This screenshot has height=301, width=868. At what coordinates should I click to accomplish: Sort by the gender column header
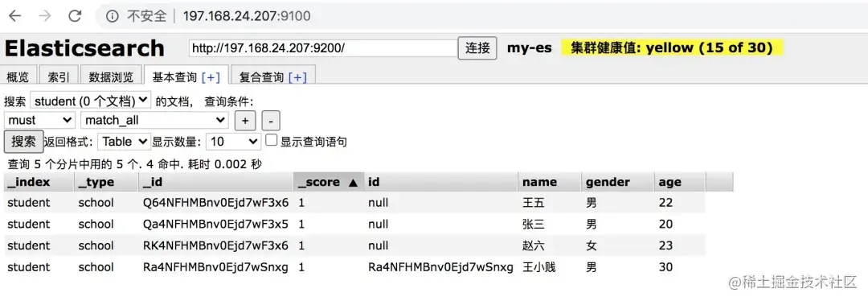pyautogui.click(x=618, y=182)
